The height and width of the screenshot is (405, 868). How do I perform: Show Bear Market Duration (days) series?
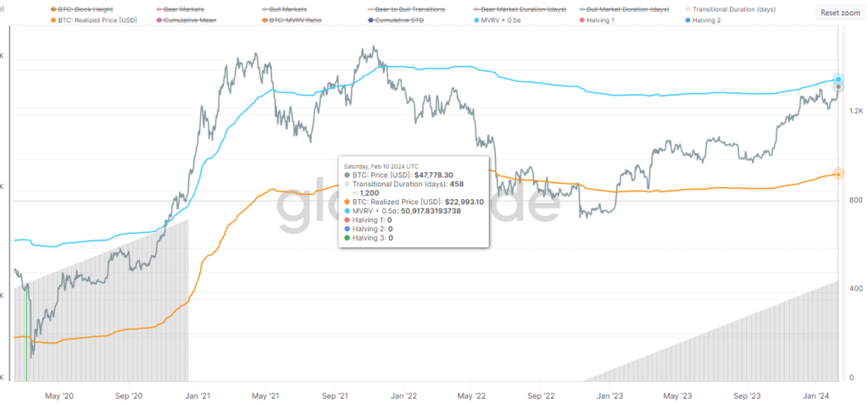click(520, 9)
